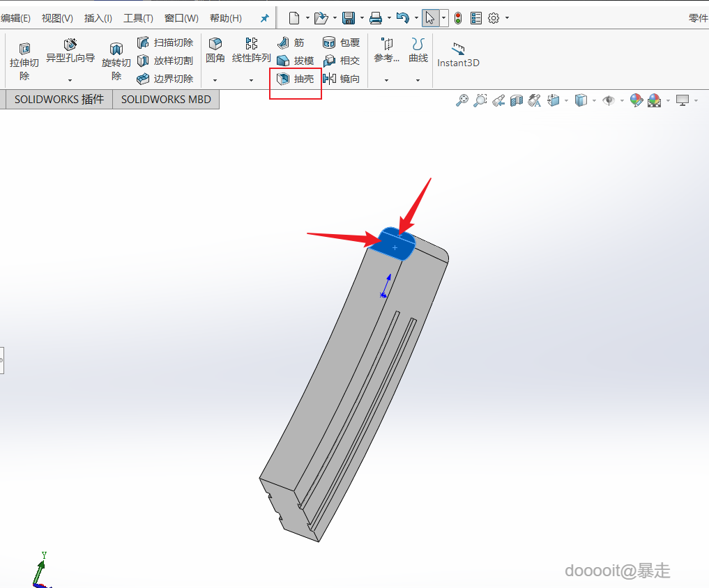Image resolution: width=709 pixels, height=588 pixels.
Task: Click the 拉伸切除 extruded cut tool
Action: click(x=24, y=61)
